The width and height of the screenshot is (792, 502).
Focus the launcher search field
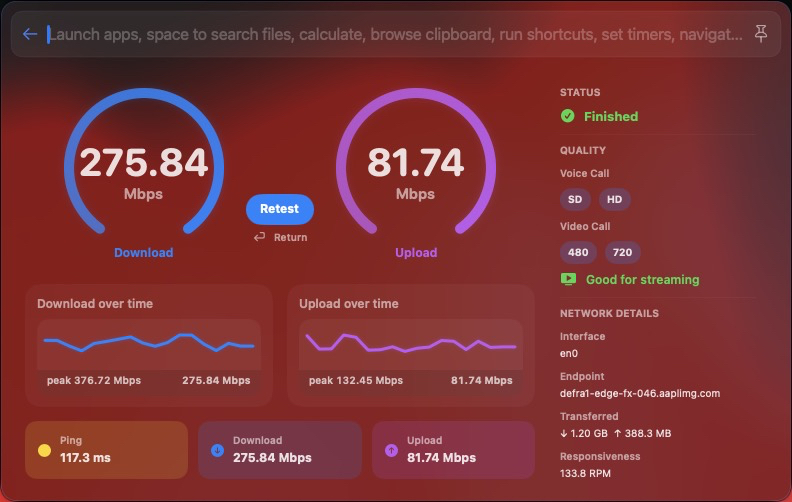(395, 34)
